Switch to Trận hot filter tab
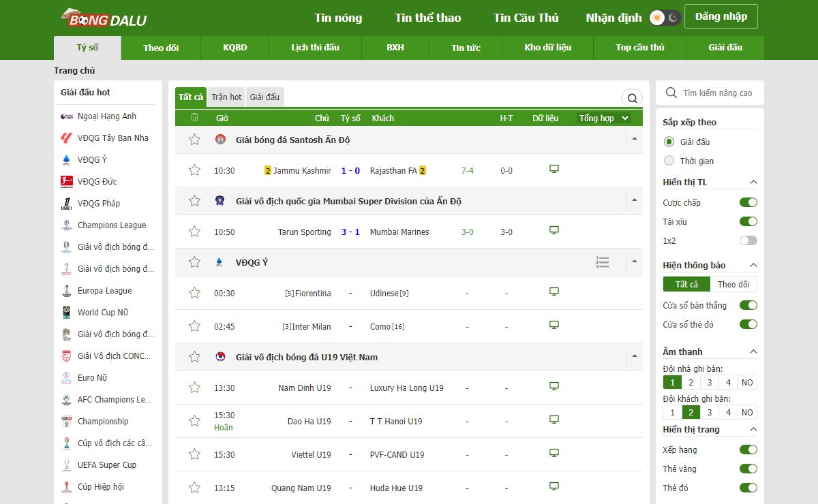Image resolution: width=818 pixels, height=504 pixels. pos(226,97)
